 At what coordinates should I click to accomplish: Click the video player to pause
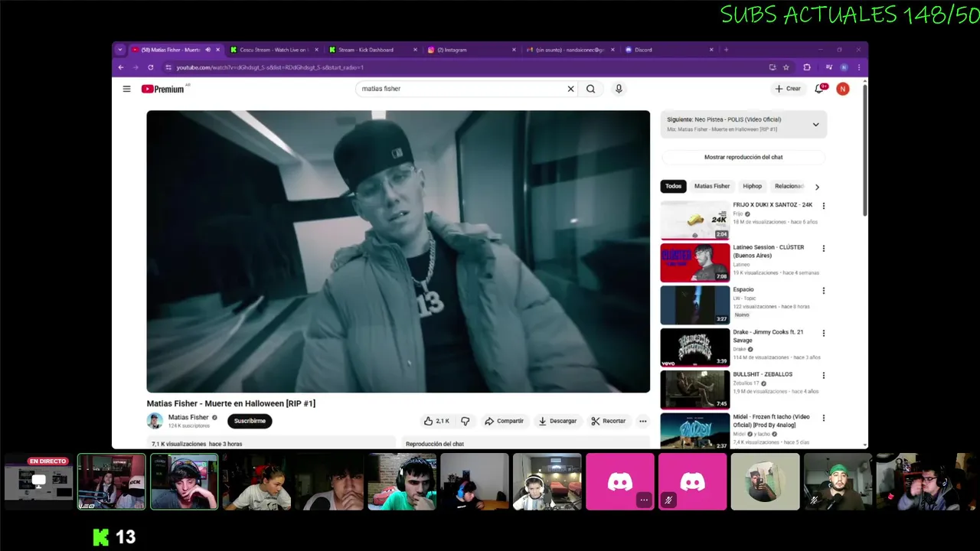pos(398,252)
